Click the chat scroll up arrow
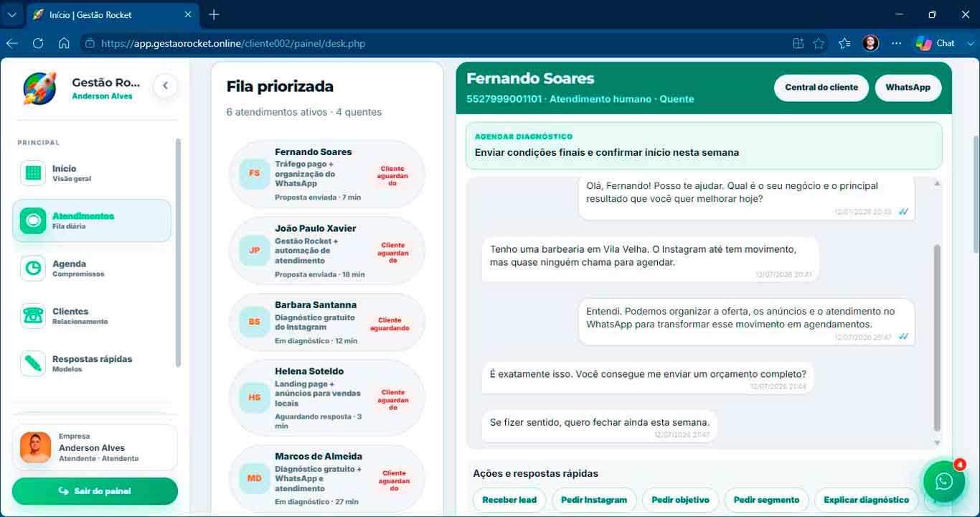Viewport: 980px width, 517px height. (937, 184)
